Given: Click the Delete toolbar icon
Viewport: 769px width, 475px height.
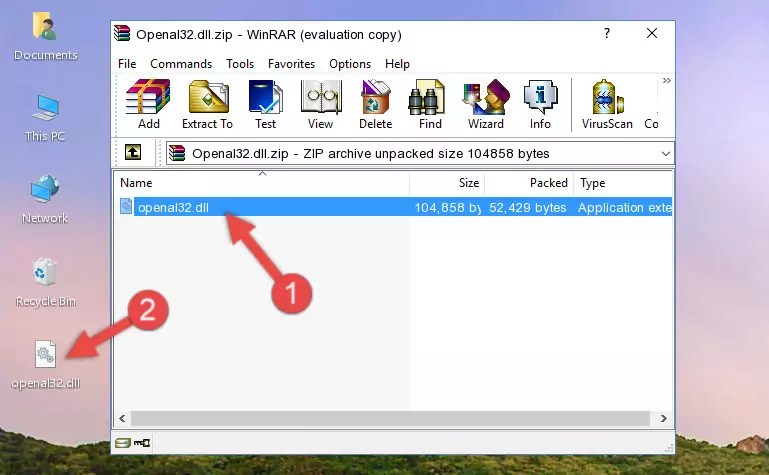Looking at the screenshot, I should [376, 104].
